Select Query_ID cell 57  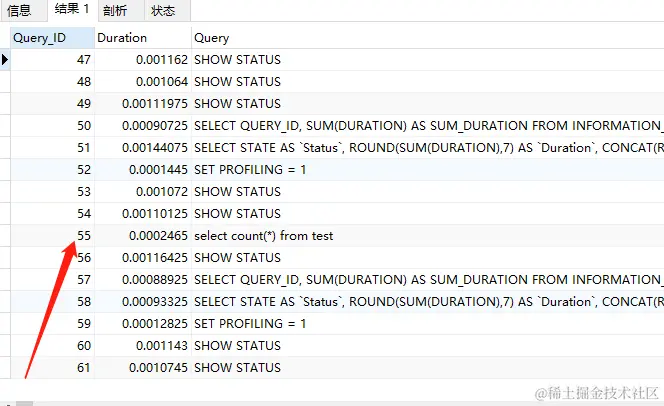53,279
